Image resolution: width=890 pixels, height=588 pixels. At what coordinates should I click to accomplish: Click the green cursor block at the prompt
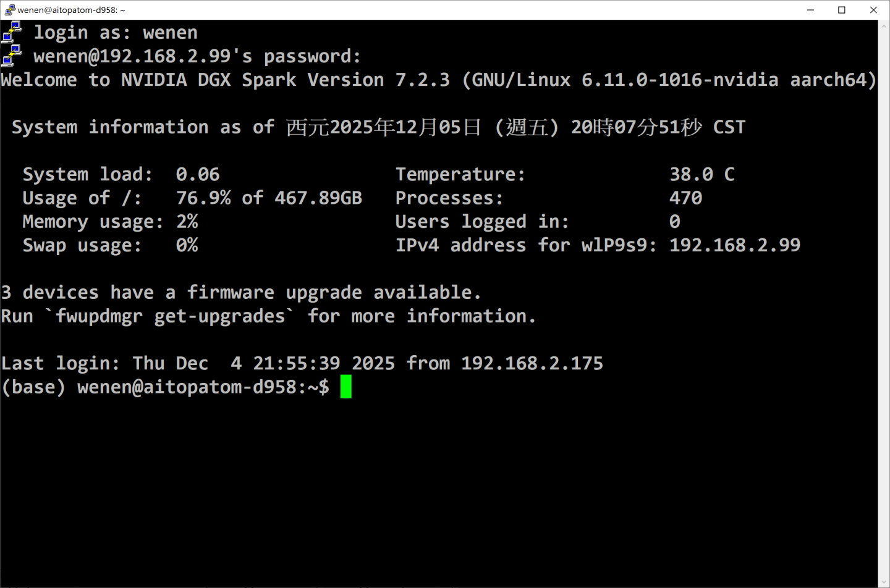345,387
